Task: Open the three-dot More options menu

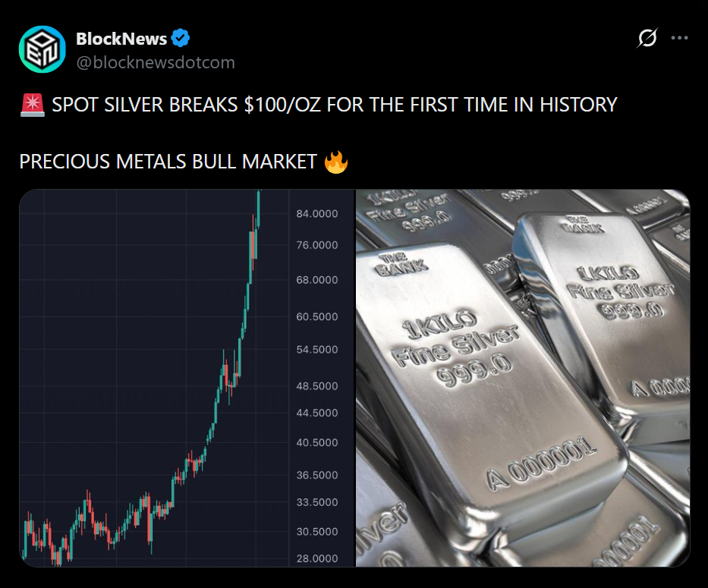Action: [680, 39]
